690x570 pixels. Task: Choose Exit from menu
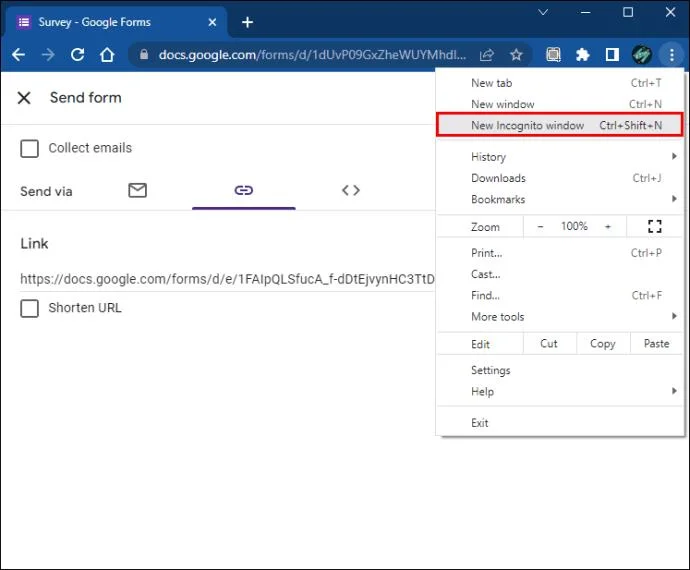pyautogui.click(x=560, y=423)
